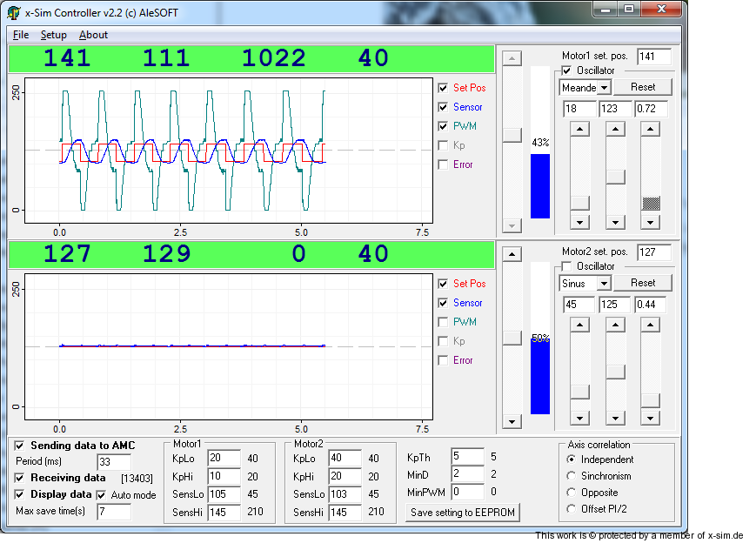
Task: Click down arrow on Motor2 position scrollbar
Action: click(x=512, y=421)
